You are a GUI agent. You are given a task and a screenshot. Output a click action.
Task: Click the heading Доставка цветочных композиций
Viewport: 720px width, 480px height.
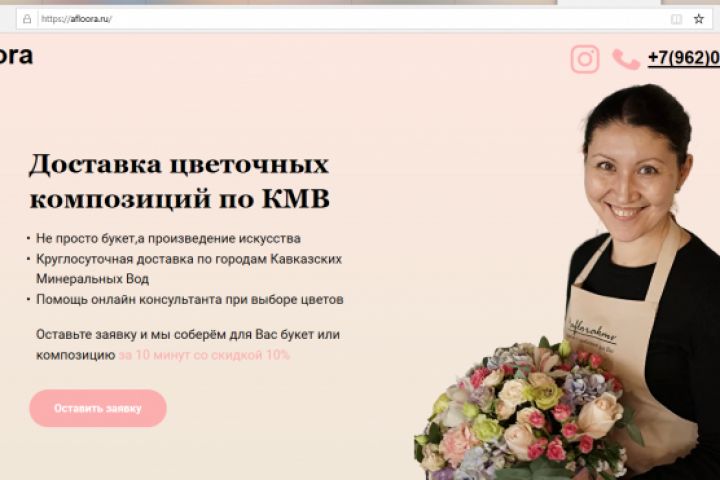click(x=179, y=181)
